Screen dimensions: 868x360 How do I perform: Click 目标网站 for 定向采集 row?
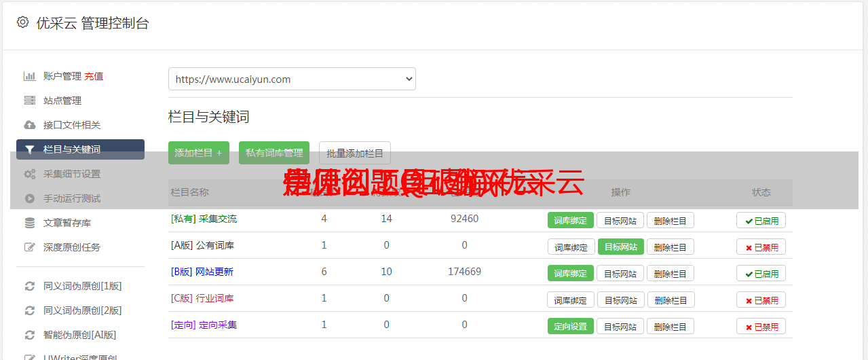620,326
